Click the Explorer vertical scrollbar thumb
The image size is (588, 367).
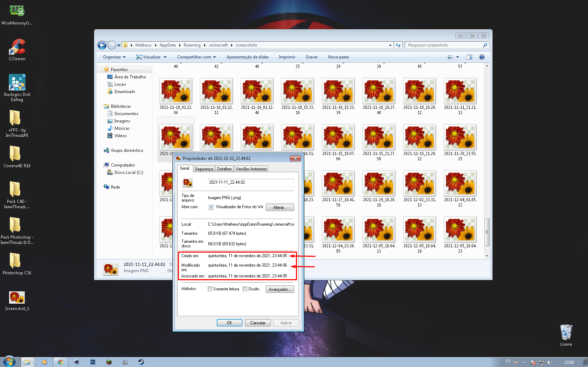(487, 232)
